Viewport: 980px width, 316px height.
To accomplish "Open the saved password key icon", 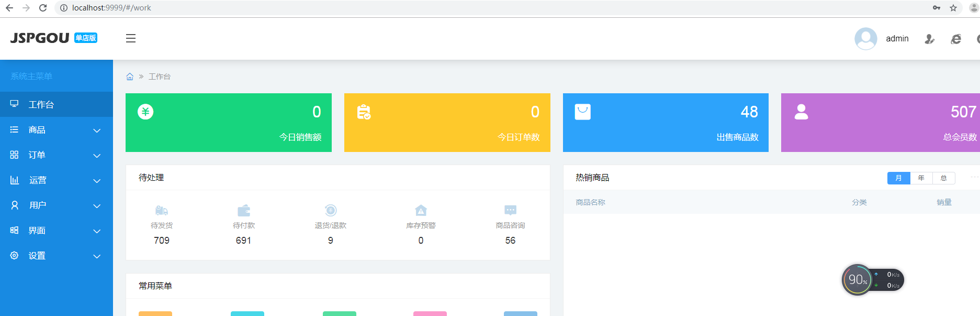I will [x=937, y=8].
